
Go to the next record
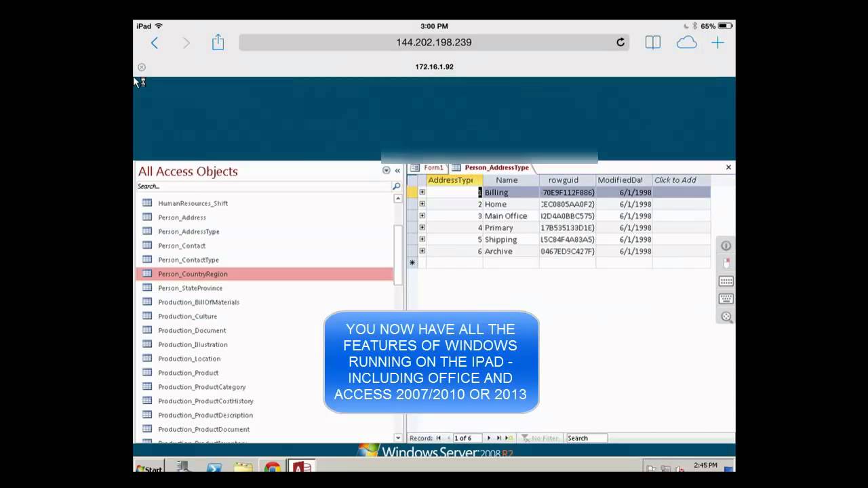pyautogui.click(x=489, y=439)
